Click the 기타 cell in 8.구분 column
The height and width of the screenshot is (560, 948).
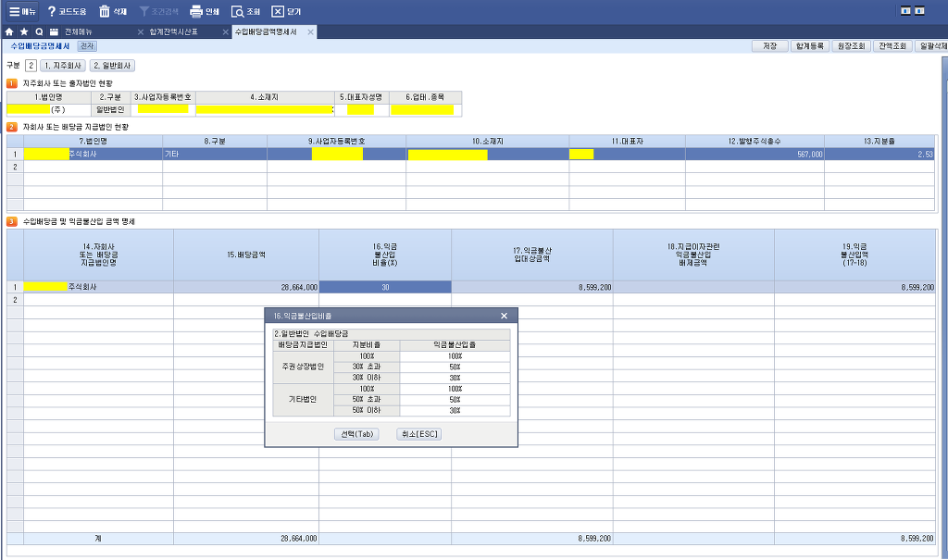(215, 155)
